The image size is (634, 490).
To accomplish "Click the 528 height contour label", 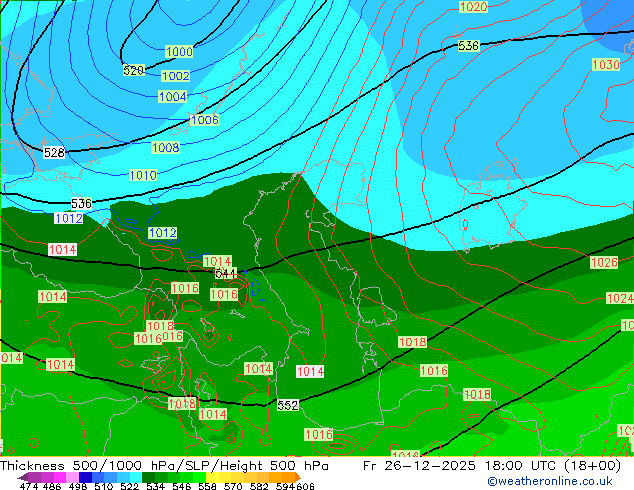I will click(54, 152).
